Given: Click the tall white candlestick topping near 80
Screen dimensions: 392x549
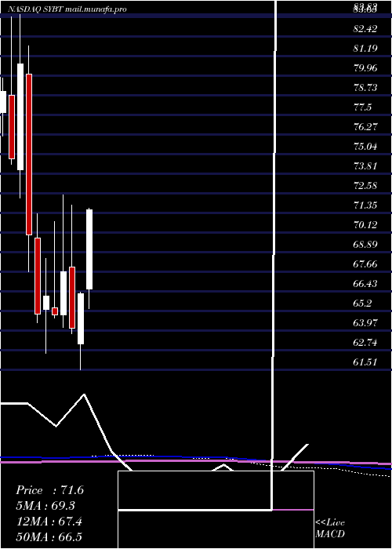Looking at the screenshot, I should (20, 117).
